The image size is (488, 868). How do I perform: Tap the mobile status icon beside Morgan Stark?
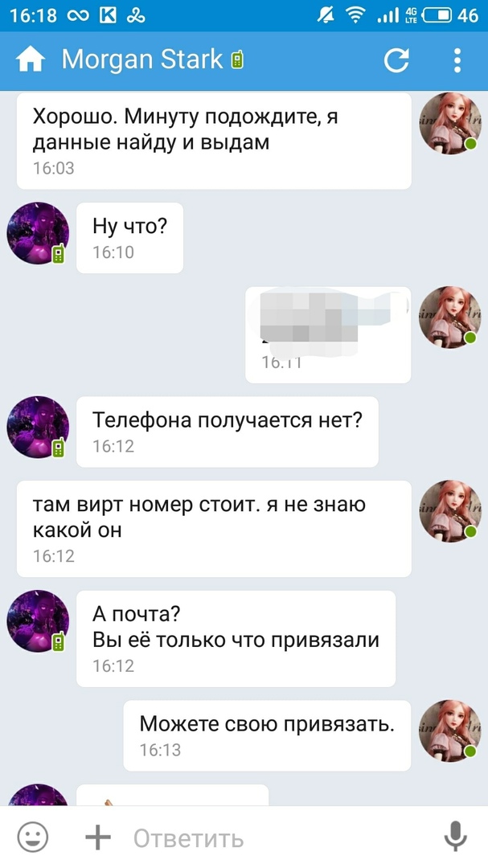[237, 59]
